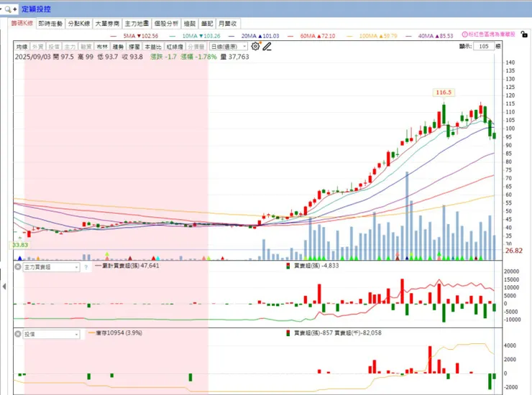Toggle the 均線 moving average overlay
The image size is (532, 395).
coord(22,47)
